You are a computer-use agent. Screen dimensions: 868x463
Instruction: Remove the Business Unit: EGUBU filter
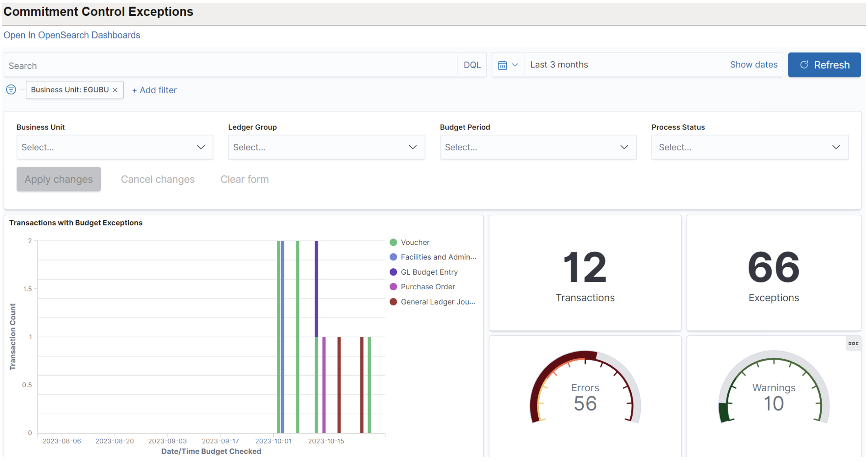[x=115, y=89]
